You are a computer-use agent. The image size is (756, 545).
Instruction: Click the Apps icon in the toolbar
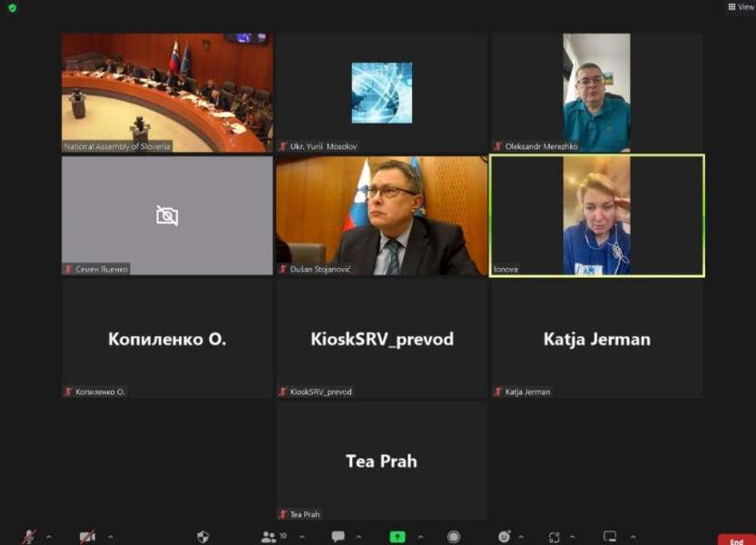[555, 537]
